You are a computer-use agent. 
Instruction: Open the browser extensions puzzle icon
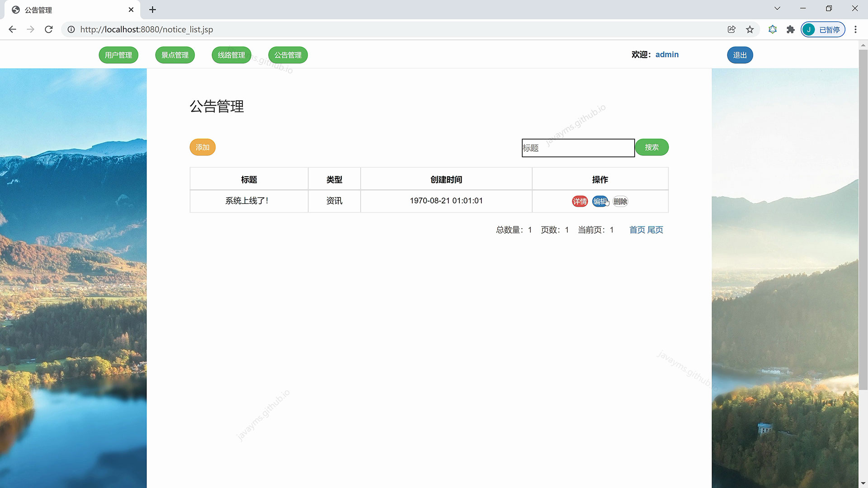[x=790, y=29]
